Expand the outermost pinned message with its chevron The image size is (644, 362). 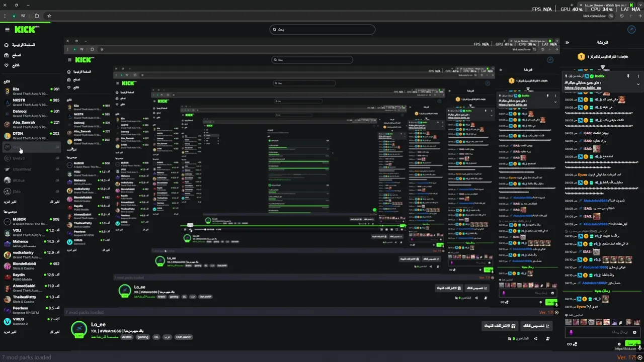[638, 84]
